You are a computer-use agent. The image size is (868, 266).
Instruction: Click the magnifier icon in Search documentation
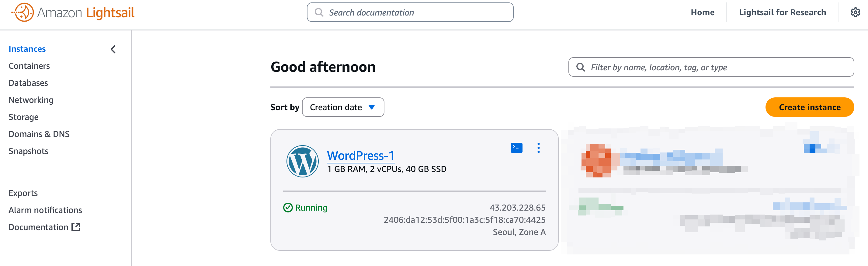point(319,12)
